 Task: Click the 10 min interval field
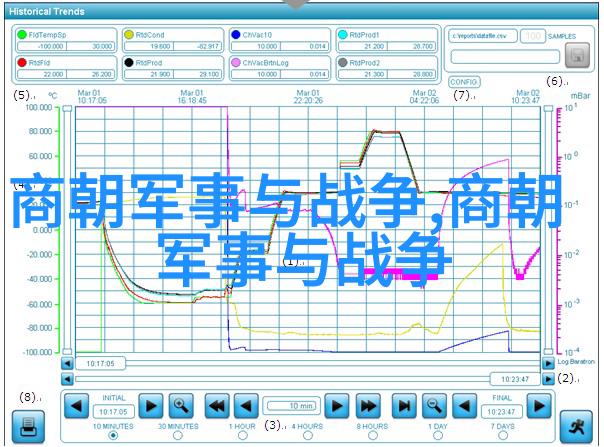(292, 406)
